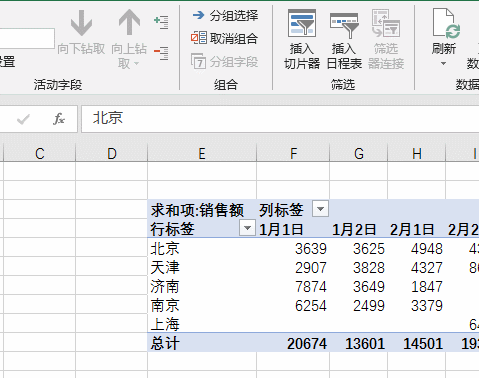Screen dimensions: 479x378
Task: Select cell with value 6254
Action: (293, 305)
